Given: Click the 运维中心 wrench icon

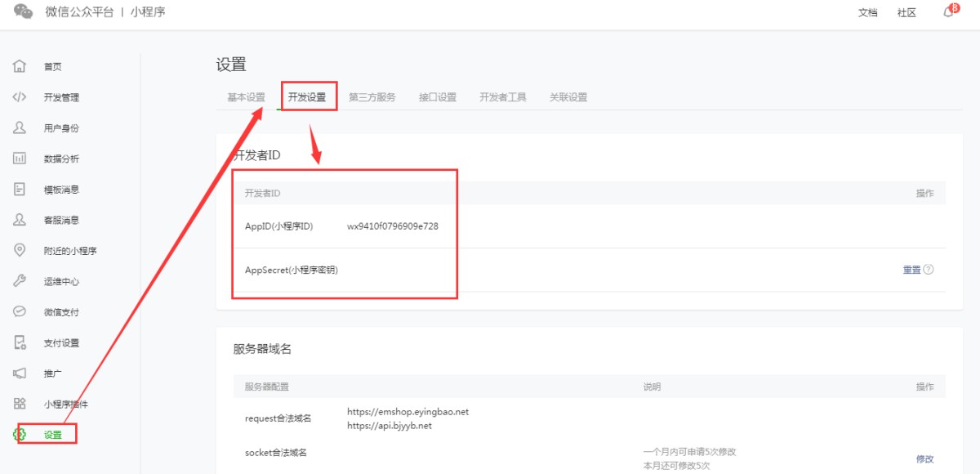Looking at the screenshot, I should [20, 281].
